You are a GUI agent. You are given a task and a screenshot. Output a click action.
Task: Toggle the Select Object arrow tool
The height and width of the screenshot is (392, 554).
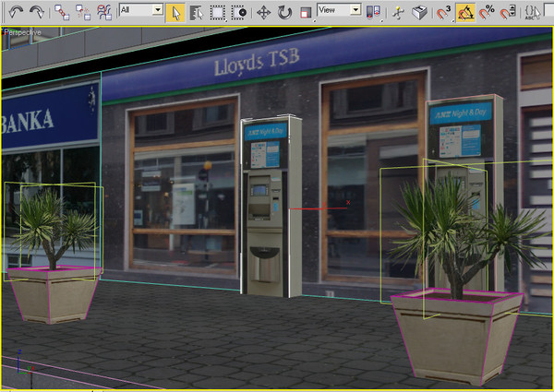point(175,13)
